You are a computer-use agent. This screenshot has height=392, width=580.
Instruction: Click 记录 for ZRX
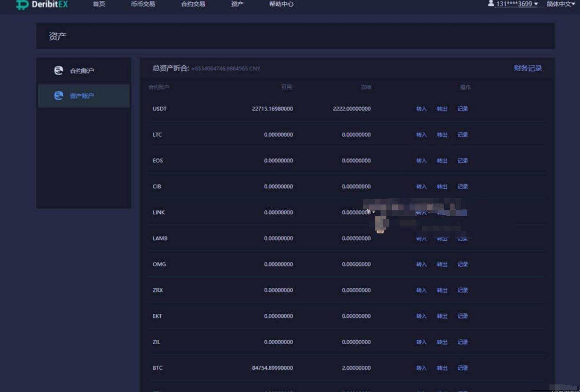click(463, 290)
